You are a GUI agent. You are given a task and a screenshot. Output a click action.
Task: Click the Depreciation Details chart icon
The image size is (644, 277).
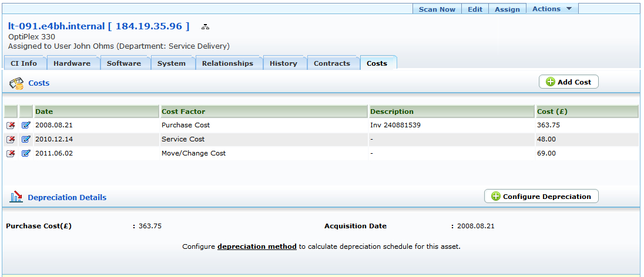pyautogui.click(x=16, y=198)
